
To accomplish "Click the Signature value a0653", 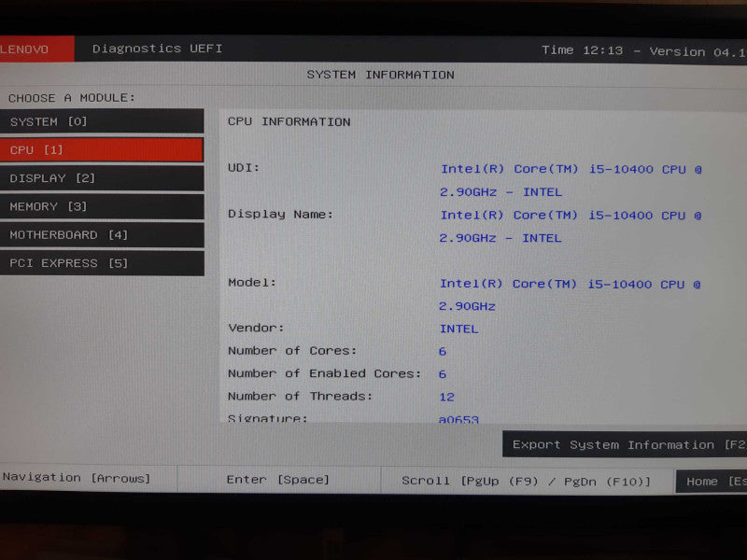I will pyautogui.click(x=458, y=419).
